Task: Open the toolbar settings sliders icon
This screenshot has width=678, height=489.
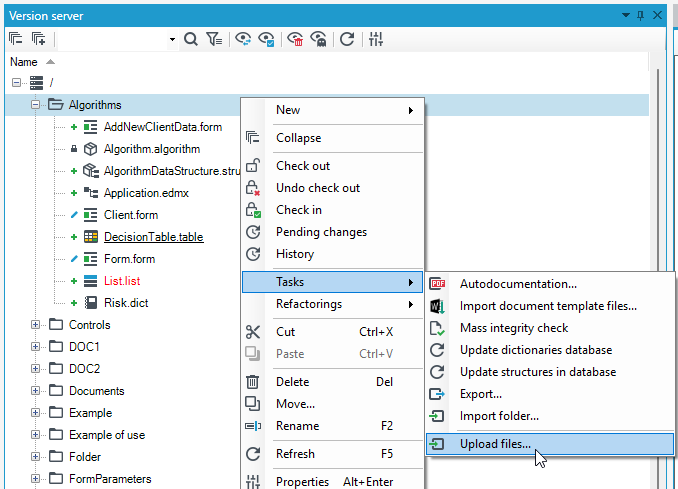Action: [x=376, y=39]
